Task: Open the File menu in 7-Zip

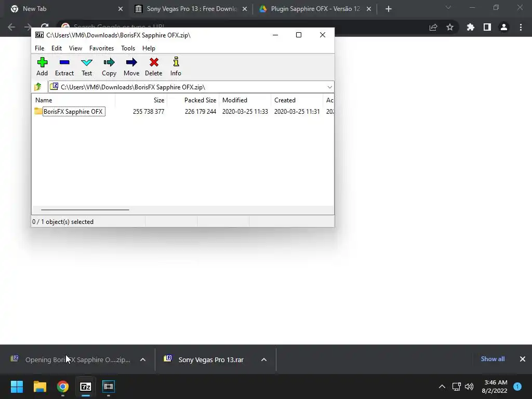Action: point(39,48)
